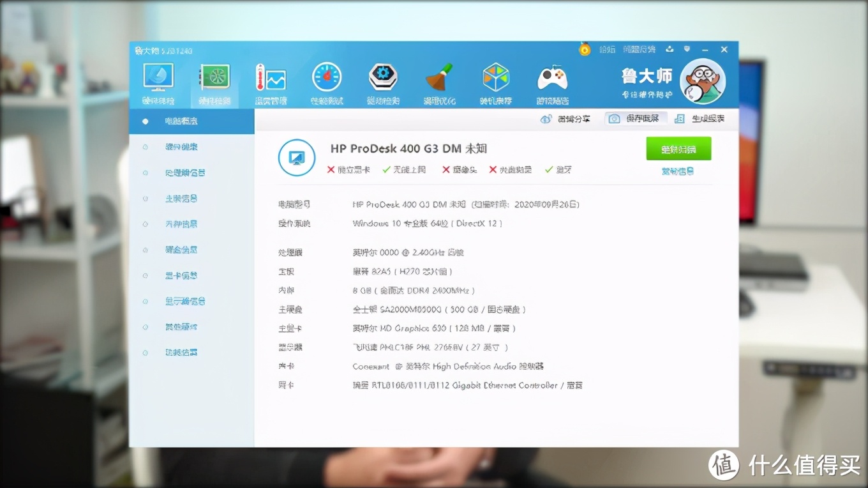
Task: Select 电脑概览 overview in sidebar
Action: point(192,121)
